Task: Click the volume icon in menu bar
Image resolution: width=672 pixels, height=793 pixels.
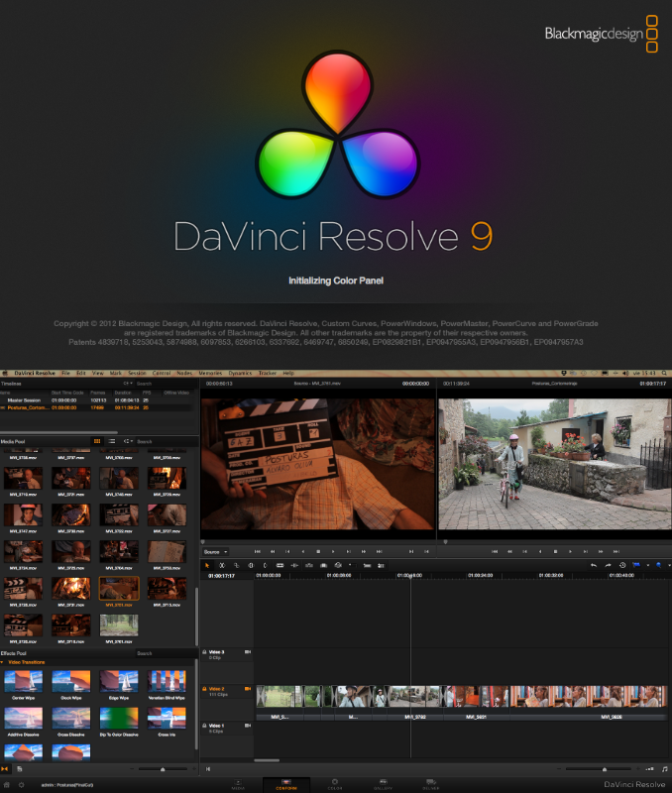Action: [x=625, y=374]
